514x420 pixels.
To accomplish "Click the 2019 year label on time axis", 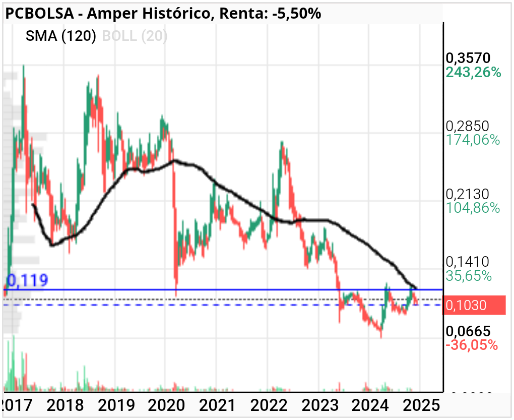I will pyautogui.click(x=116, y=405).
